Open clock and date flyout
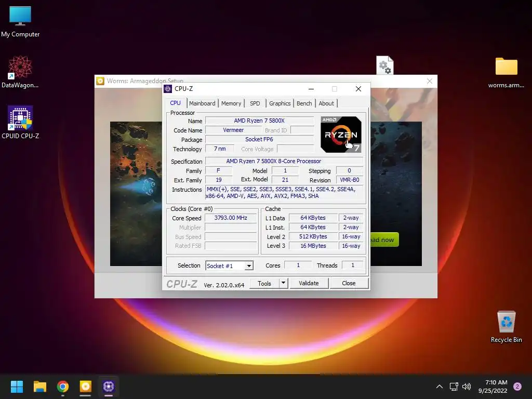The height and width of the screenshot is (399, 532). tap(493, 387)
